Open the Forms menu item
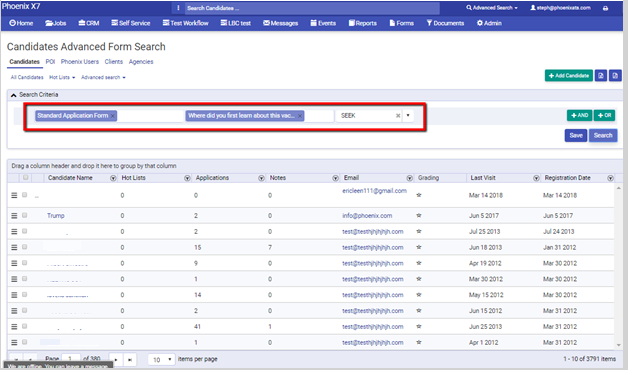This screenshot has height=370, width=628. pyautogui.click(x=402, y=23)
